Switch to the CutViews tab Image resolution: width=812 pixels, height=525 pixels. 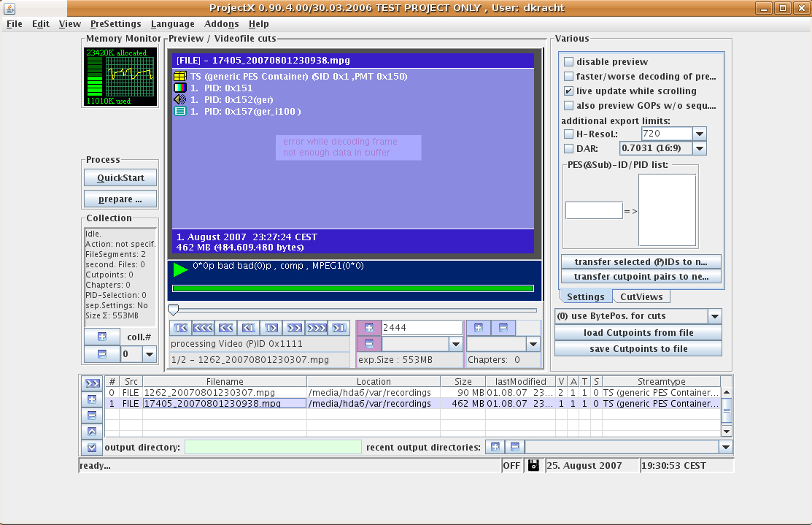click(641, 296)
